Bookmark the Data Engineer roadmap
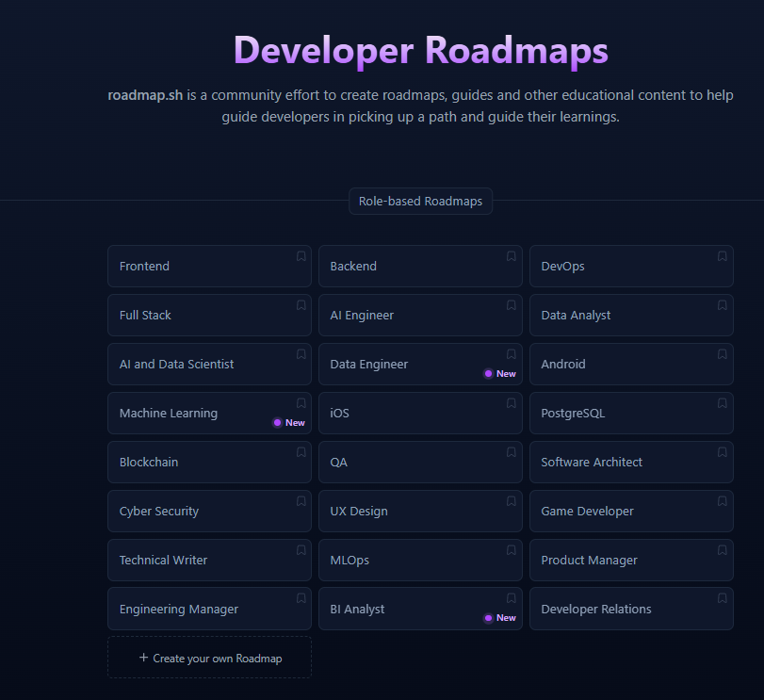The height and width of the screenshot is (700, 764). [x=512, y=354]
